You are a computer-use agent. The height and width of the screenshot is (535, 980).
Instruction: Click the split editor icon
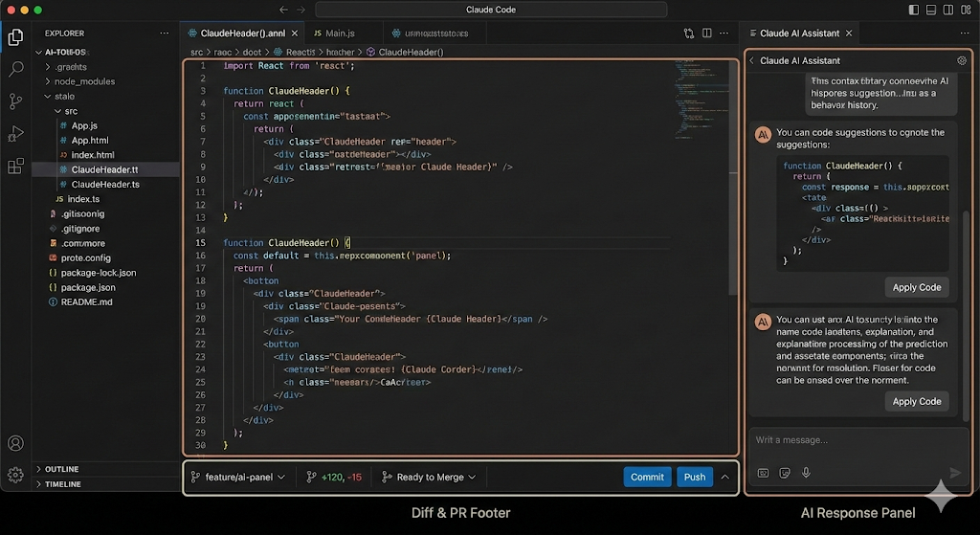[x=709, y=33]
